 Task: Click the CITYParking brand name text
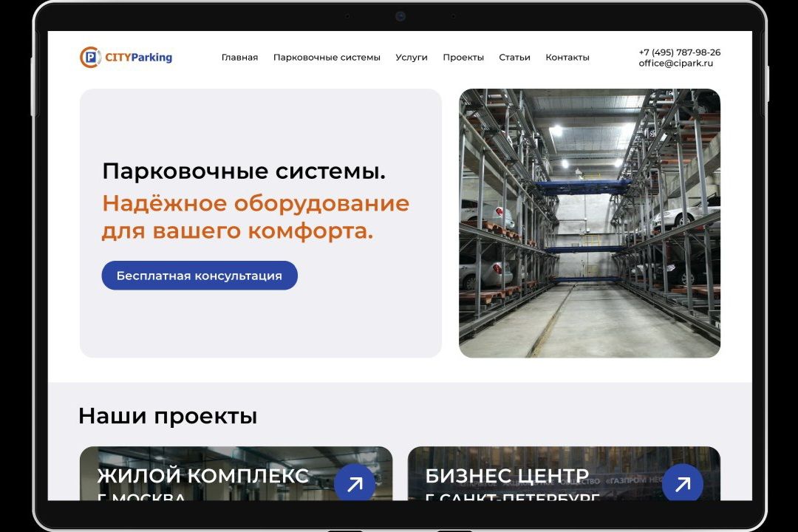pos(139,58)
